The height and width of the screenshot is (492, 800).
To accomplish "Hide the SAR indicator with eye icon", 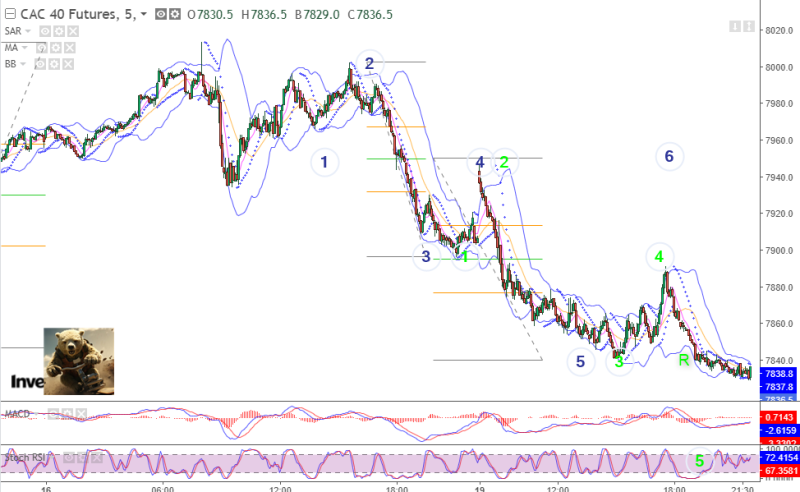I will pyautogui.click(x=45, y=31).
